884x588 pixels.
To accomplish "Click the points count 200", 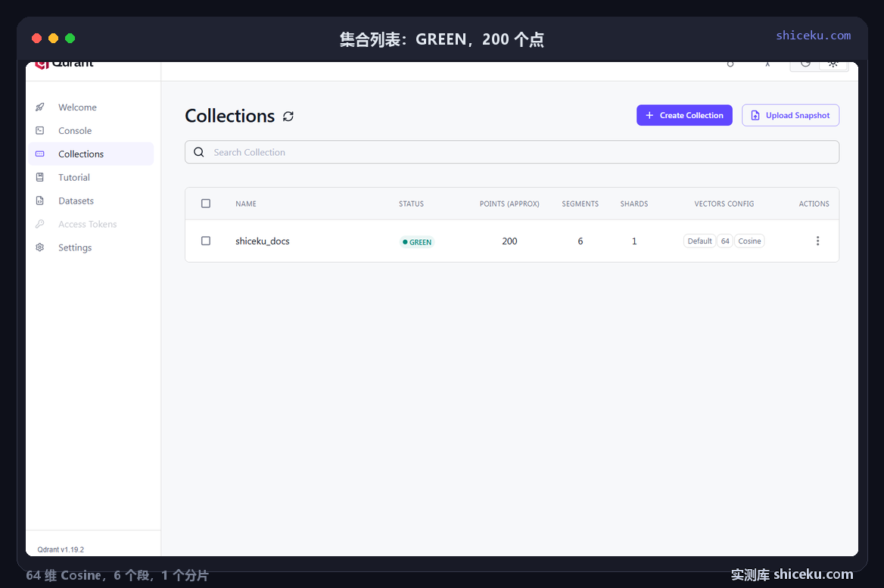I will (509, 241).
